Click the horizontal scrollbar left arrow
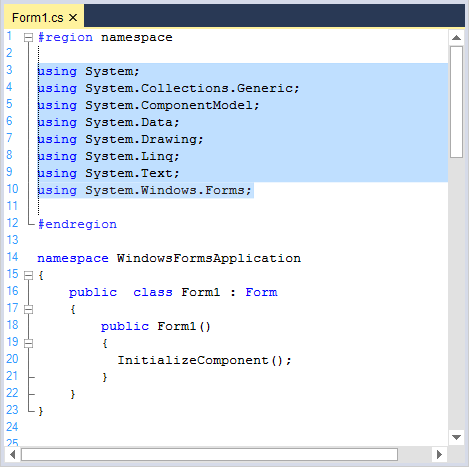This screenshot has height=467, width=469. point(13,454)
